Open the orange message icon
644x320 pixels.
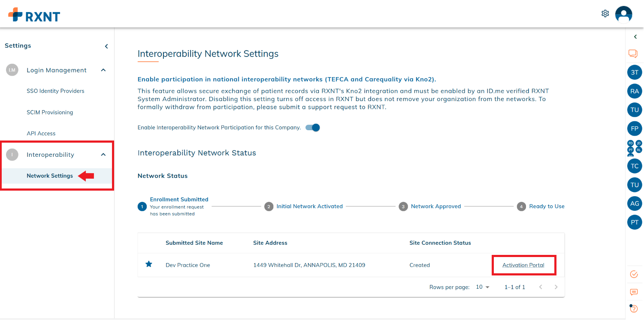pos(634,292)
